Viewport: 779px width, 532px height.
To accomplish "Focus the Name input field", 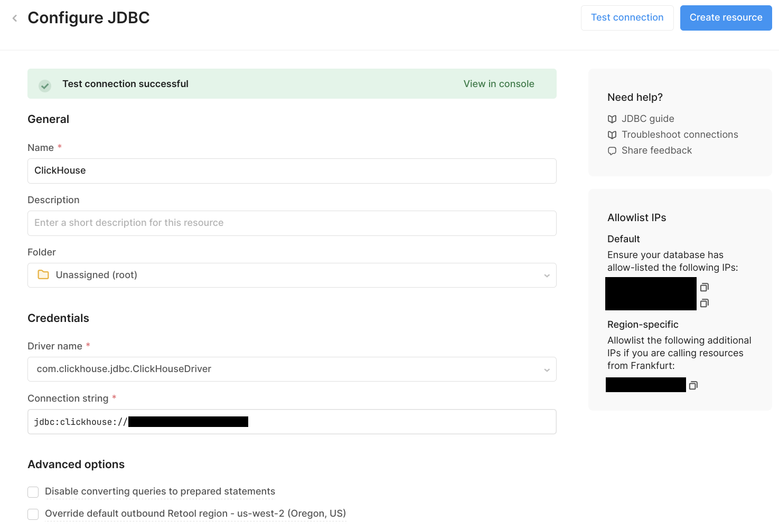I will coord(292,171).
